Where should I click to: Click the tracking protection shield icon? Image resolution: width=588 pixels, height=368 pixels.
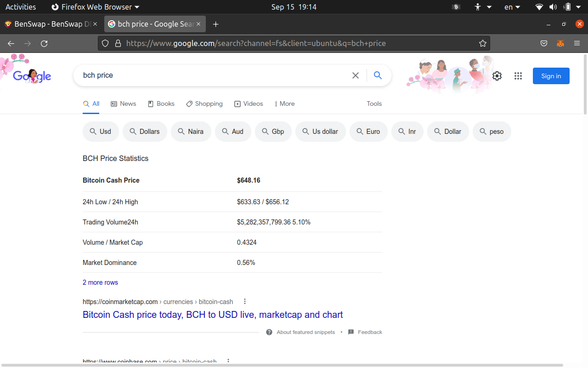point(105,43)
